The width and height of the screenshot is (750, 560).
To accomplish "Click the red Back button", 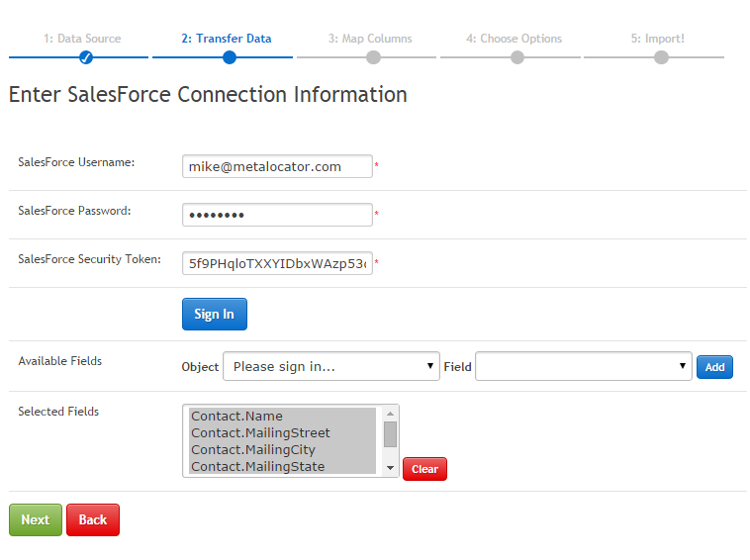I will click(93, 519).
